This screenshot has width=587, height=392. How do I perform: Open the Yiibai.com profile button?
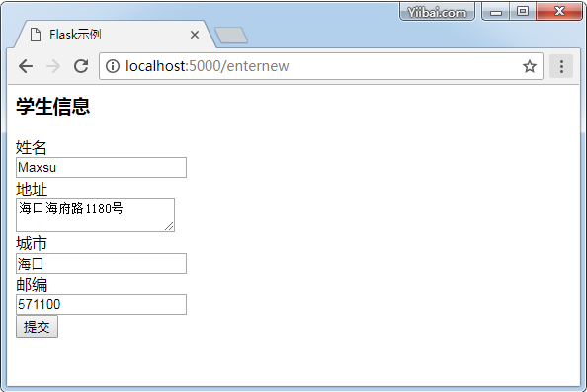[x=437, y=12]
